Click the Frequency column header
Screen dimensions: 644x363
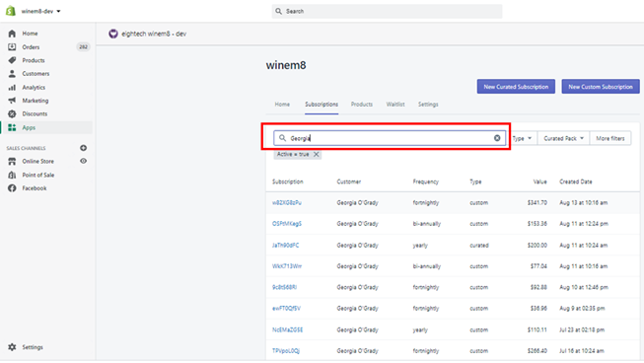tap(425, 181)
